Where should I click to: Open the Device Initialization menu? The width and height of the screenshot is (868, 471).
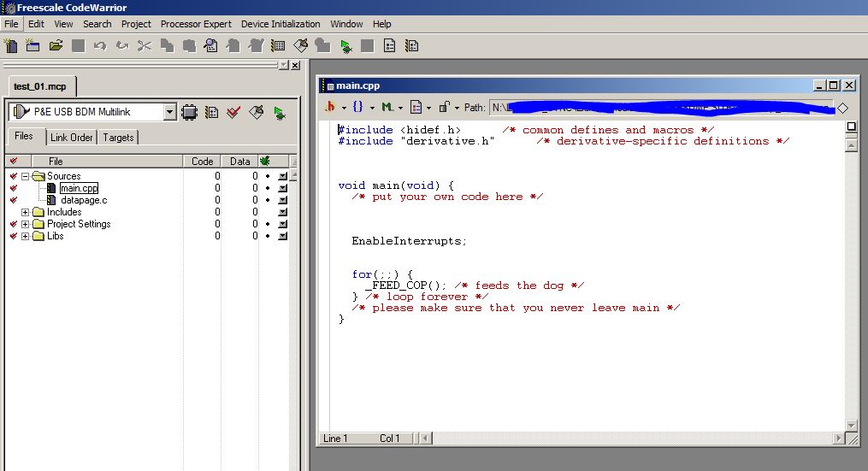pos(280,24)
